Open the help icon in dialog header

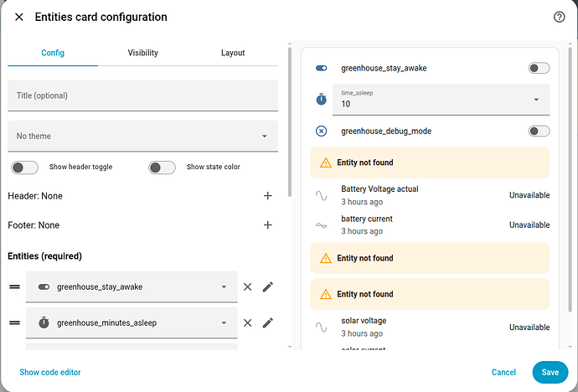coord(559,17)
